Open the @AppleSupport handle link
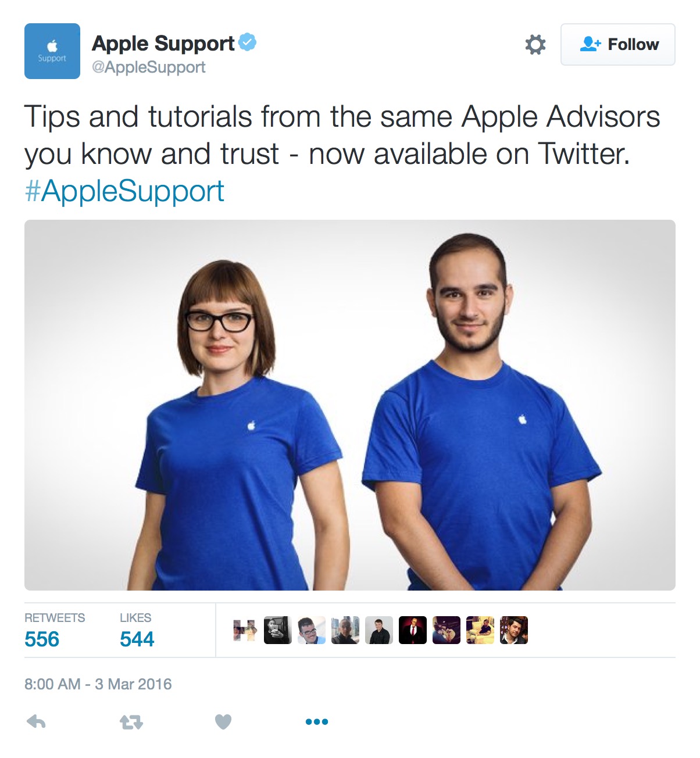700x758 pixels. [149, 67]
